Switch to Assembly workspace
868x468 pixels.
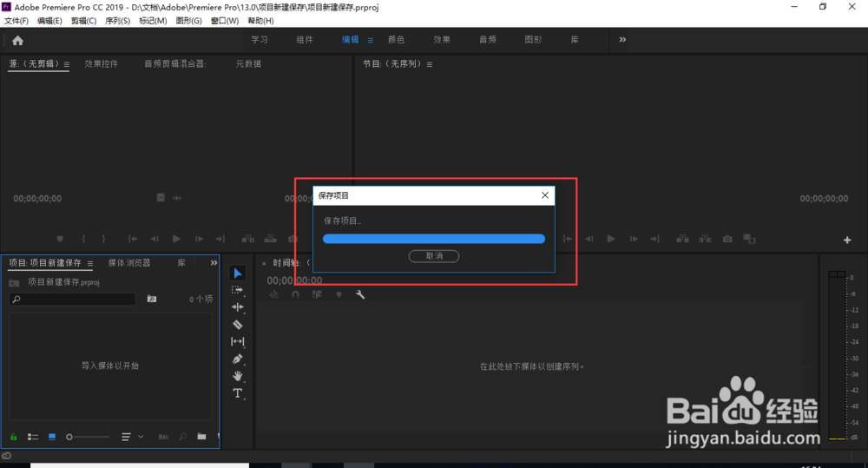click(x=305, y=40)
